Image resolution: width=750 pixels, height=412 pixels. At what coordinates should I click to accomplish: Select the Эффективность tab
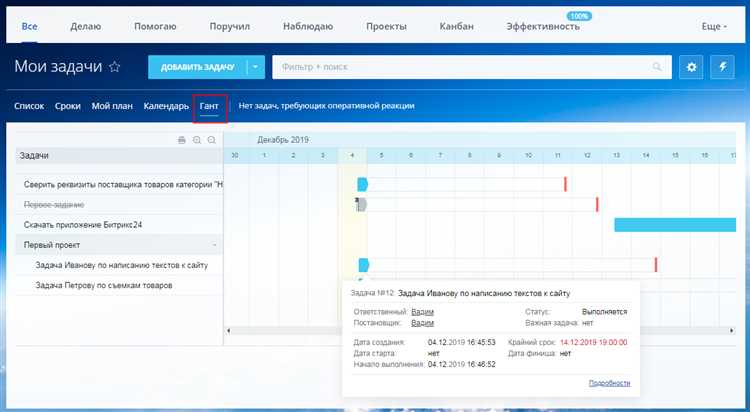(x=543, y=26)
